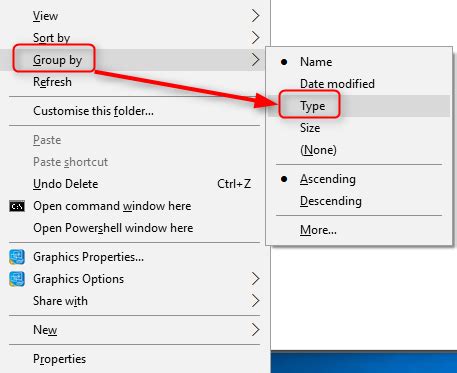The height and width of the screenshot is (373, 457).
Task: Select (None) to remove grouping
Action: (359, 150)
